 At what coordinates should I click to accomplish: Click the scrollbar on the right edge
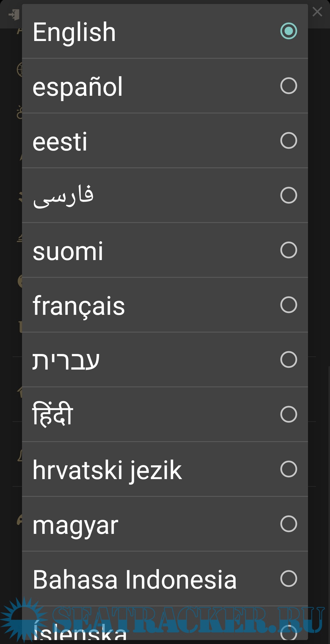point(328,490)
